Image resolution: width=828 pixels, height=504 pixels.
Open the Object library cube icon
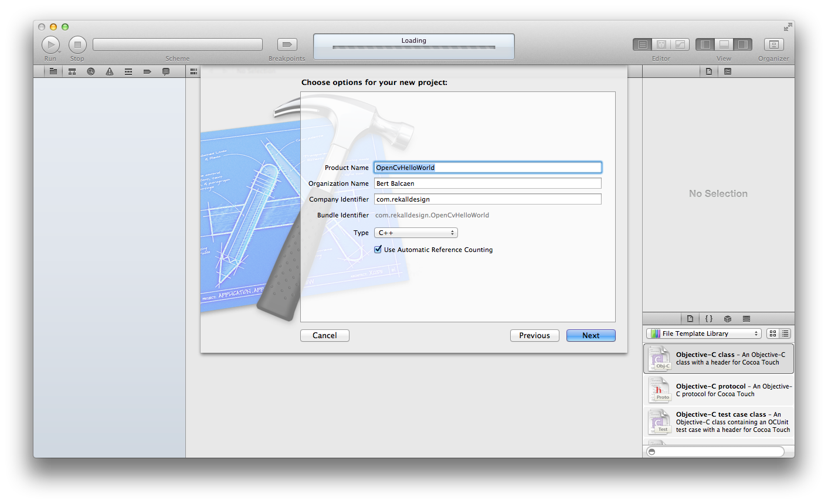[x=728, y=319]
